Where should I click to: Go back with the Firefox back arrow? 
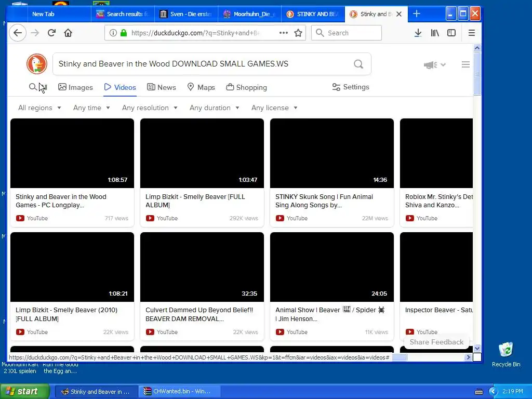(x=17, y=33)
